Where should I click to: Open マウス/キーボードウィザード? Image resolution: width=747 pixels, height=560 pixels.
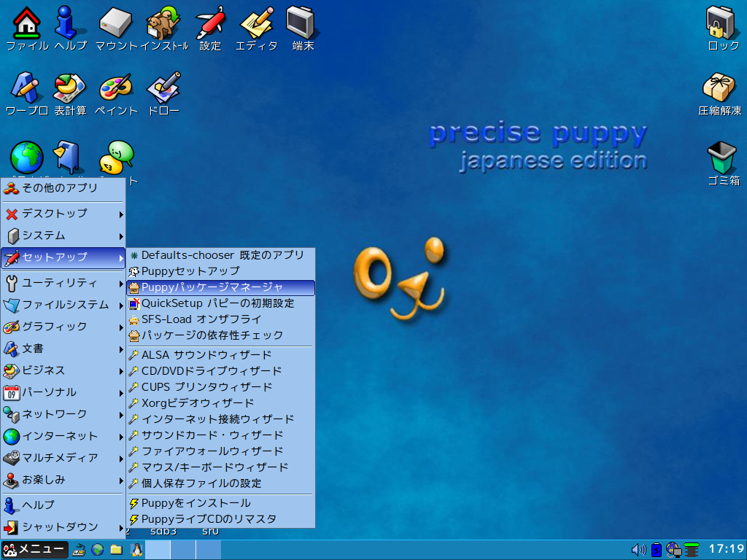pyautogui.click(x=220, y=467)
